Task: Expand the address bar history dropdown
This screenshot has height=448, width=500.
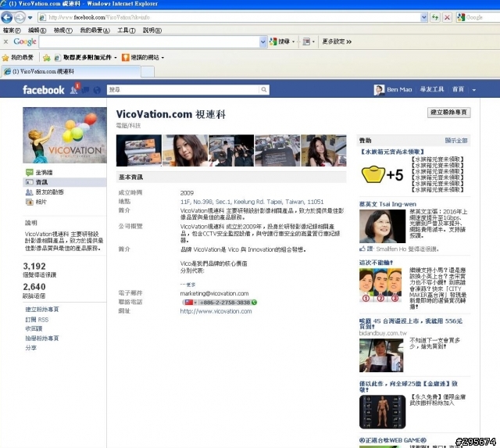Action: coord(424,17)
